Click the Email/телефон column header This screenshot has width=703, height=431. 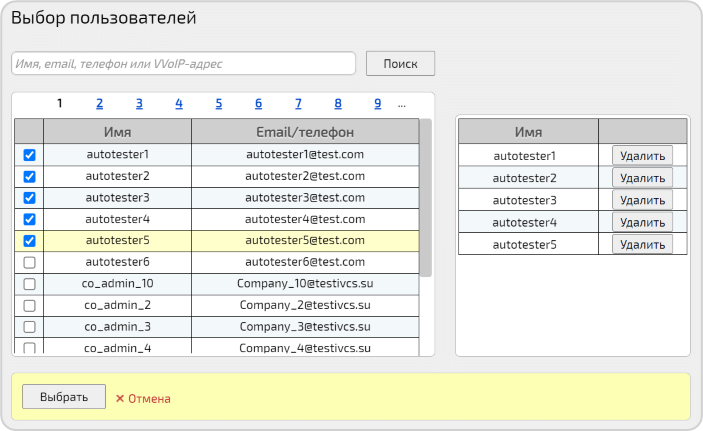coord(304,132)
